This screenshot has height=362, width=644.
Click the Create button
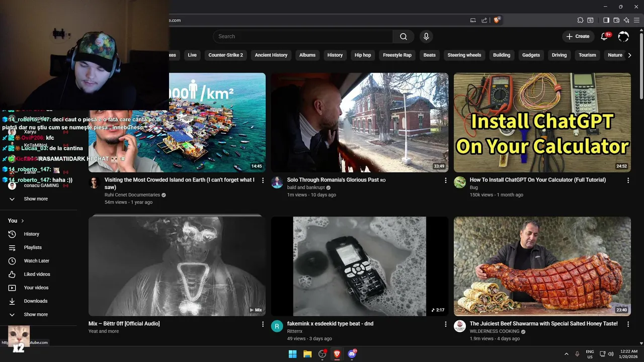(578, 36)
